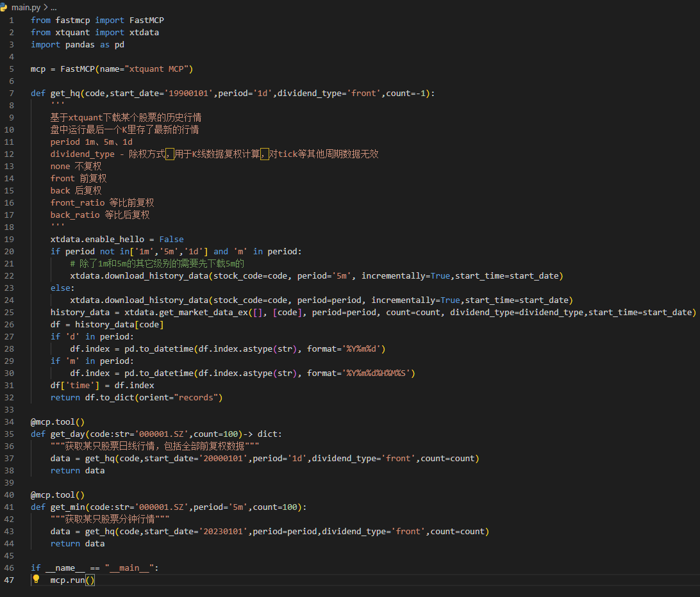Viewport: 700px width, 597px height.
Task: Click 'FastMCP' import name on line 1
Action: (x=147, y=20)
